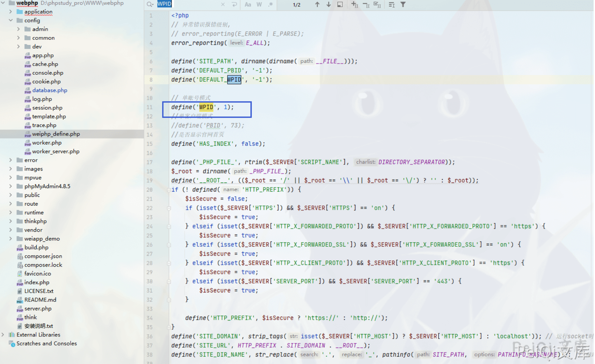Screen dimensions: 595x364
Task: Open database.php file in tree
Action: [50, 90]
